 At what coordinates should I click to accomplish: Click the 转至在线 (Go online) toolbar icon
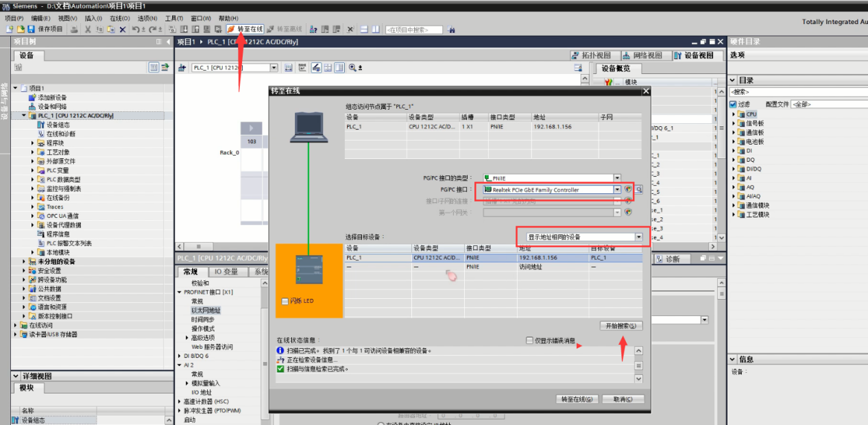(231, 29)
